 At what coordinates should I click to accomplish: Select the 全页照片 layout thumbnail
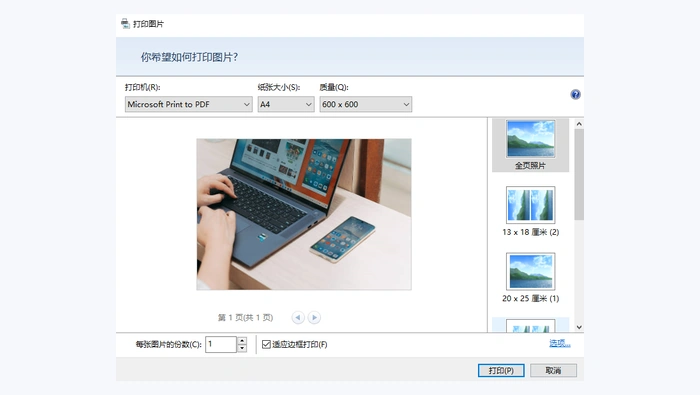tap(530, 145)
